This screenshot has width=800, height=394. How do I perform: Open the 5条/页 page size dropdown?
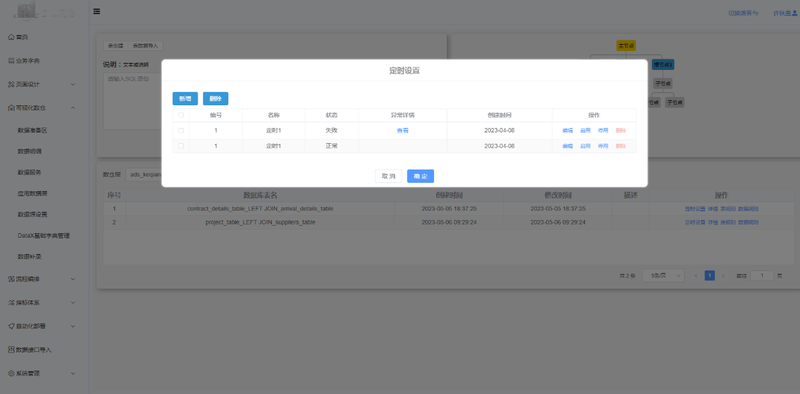[663, 276]
